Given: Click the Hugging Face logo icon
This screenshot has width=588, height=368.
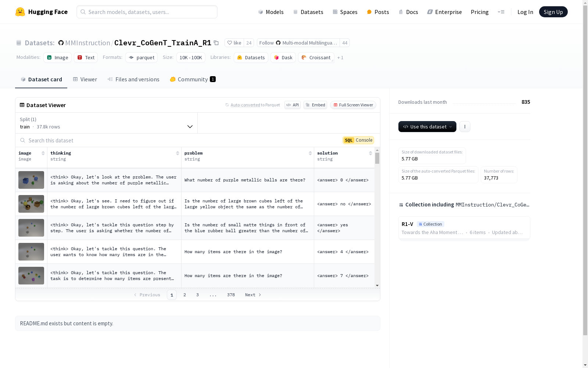Looking at the screenshot, I should (x=20, y=12).
